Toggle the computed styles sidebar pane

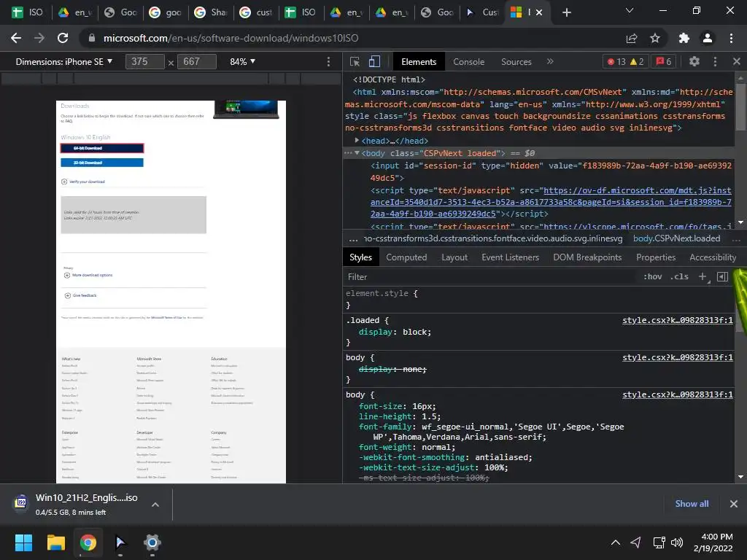(x=722, y=276)
